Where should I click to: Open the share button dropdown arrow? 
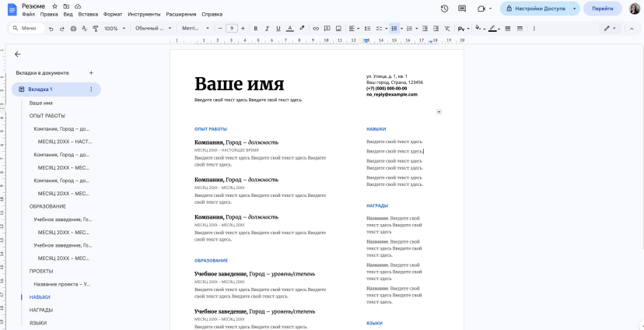[x=574, y=9]
